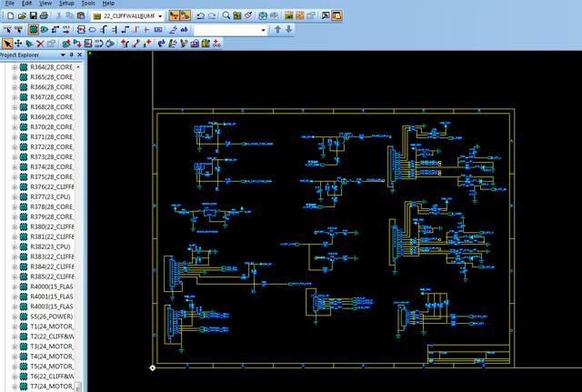Screen dimensions: 582x392
Task: Click the Copy icon in the toolbar
Action: (69, 15)
